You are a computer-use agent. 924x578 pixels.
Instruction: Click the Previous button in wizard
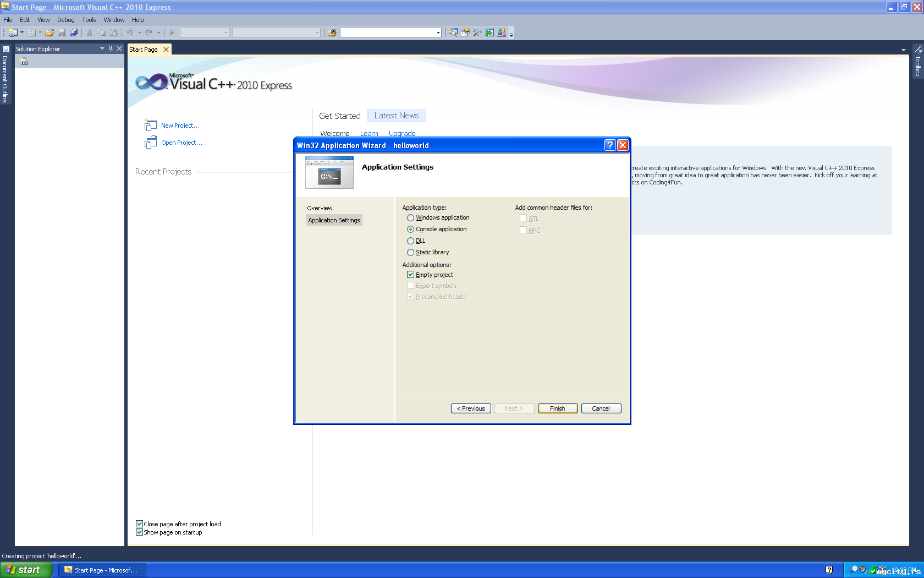(x=471, y=408)
